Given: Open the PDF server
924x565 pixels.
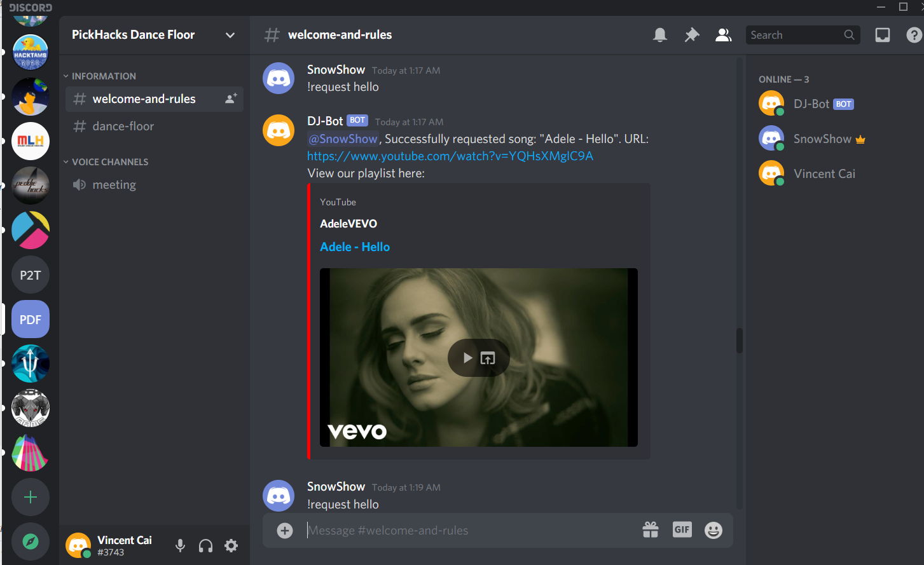Looking at the screenshot, I should 31,319.
